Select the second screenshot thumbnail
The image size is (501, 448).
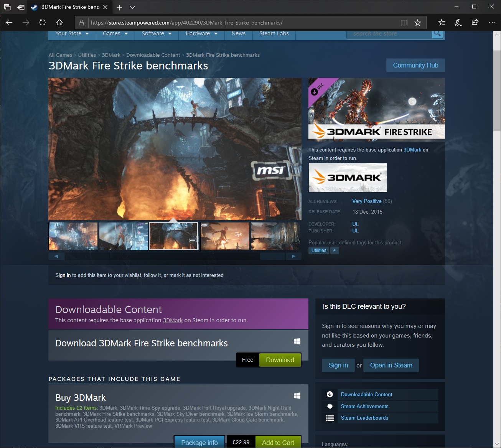point(124,236)
